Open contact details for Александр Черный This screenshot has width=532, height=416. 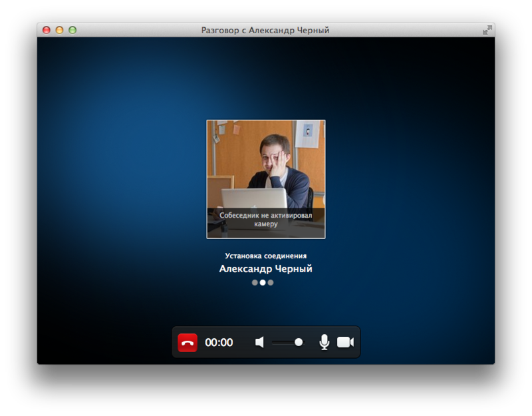coord(266,268)
